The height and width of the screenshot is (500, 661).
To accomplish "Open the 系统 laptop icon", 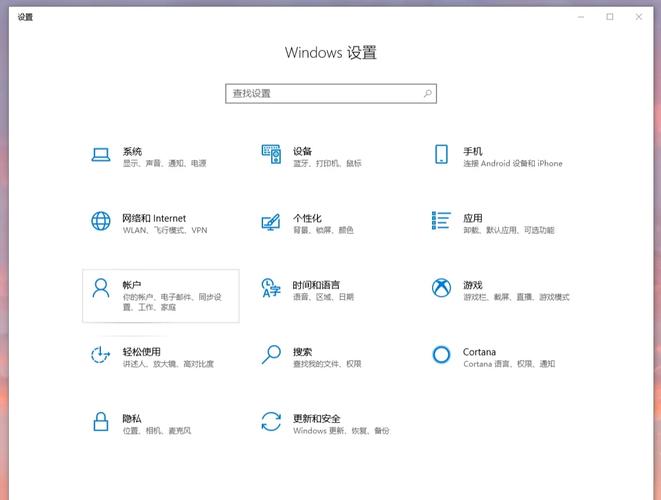I will (x=101, y=155).
